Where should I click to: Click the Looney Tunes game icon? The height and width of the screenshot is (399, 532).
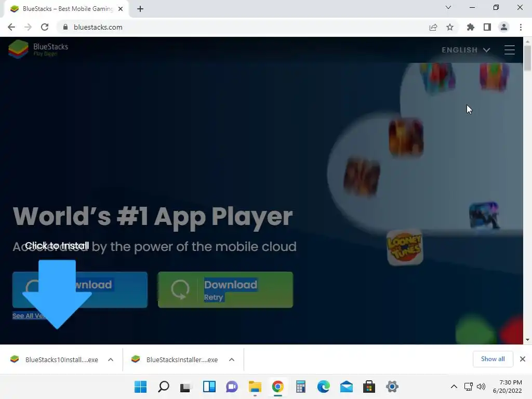coord(405,247)
